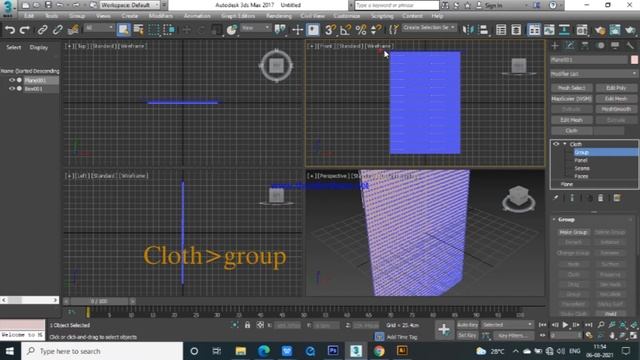Toggle the Auto Key button
This screenshot has width=640, height=360.
pyautogui.click(x=467, y=325)
